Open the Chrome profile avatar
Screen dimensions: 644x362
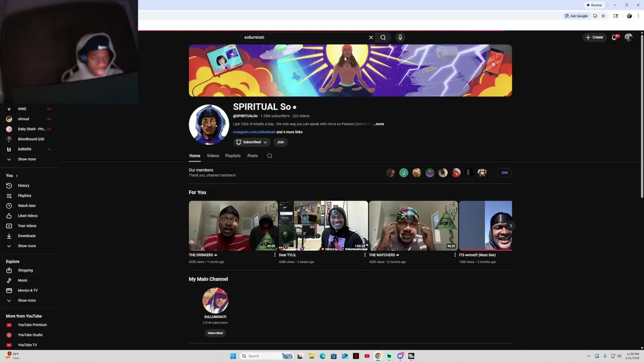[x=629, y=16]
